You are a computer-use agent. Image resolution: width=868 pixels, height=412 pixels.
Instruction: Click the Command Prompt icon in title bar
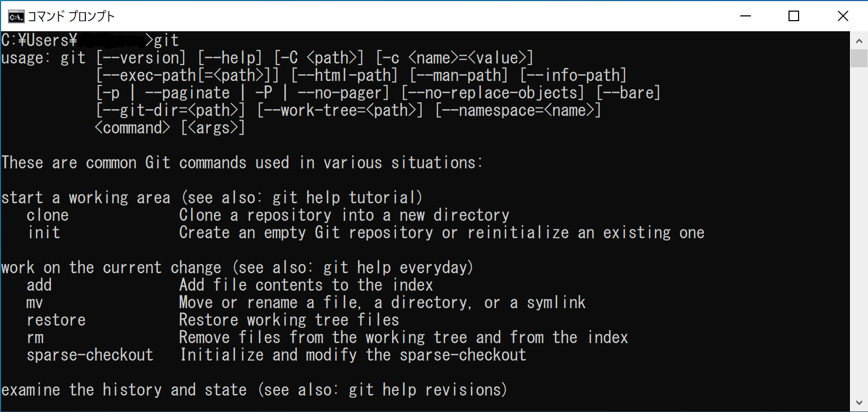click(16, 16)
